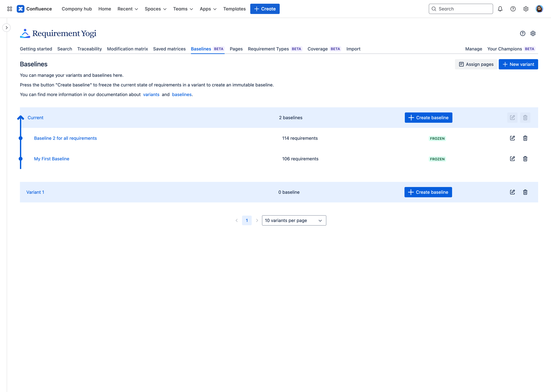The height and width of the screenshot is (392, 551).
Task: Expand the collapsed left sidebar
Action: point(7,28)
